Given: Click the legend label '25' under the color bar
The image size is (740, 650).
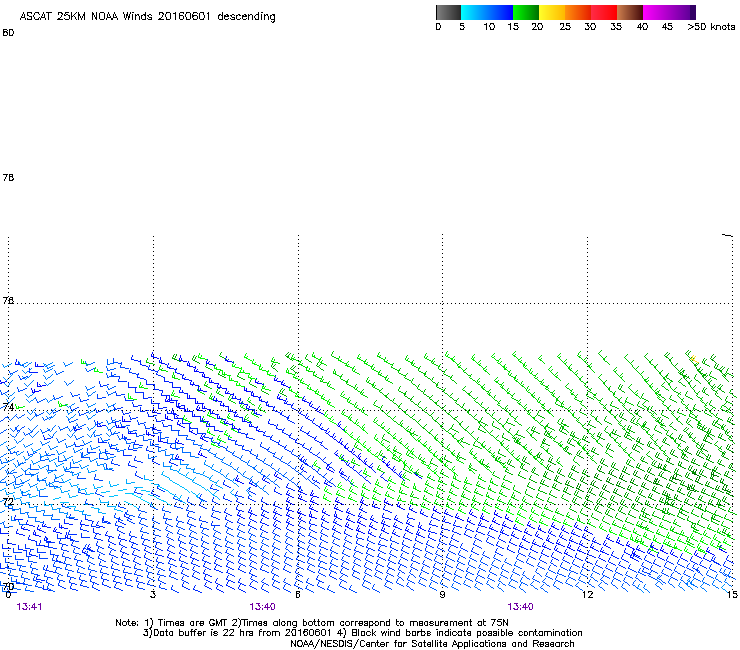Looking at the screenshot, I should click(565, 27).
